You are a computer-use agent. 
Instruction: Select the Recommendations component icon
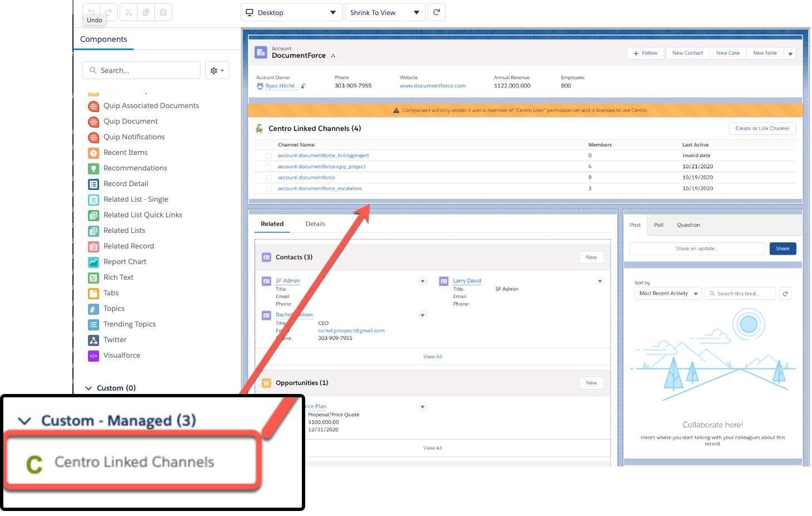tap(94, 168)
